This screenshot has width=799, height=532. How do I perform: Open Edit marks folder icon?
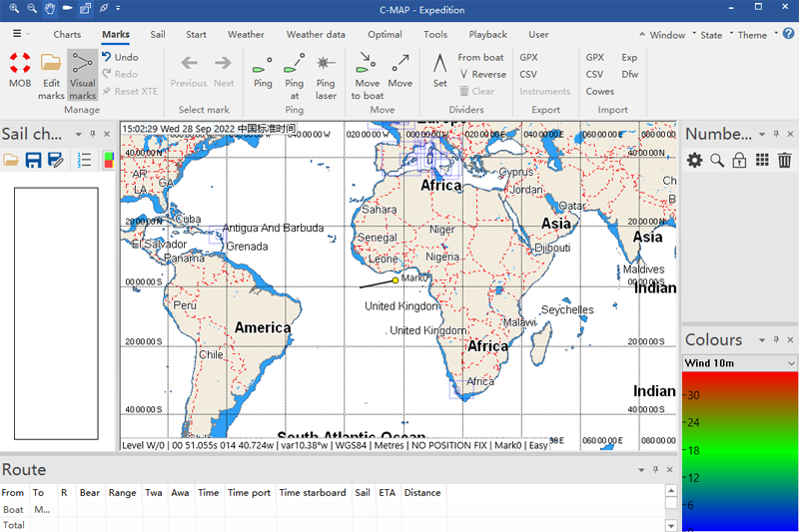[x=51, y=65]
